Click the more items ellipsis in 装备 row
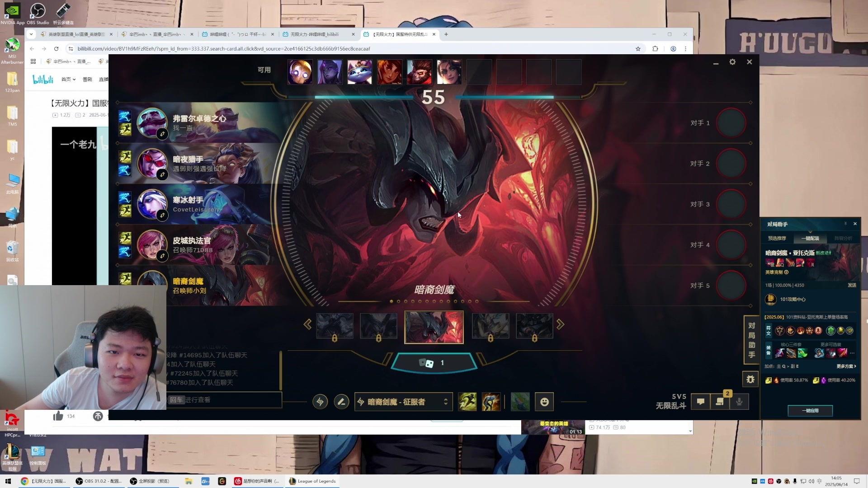868x488 pixels. [852, 353]
